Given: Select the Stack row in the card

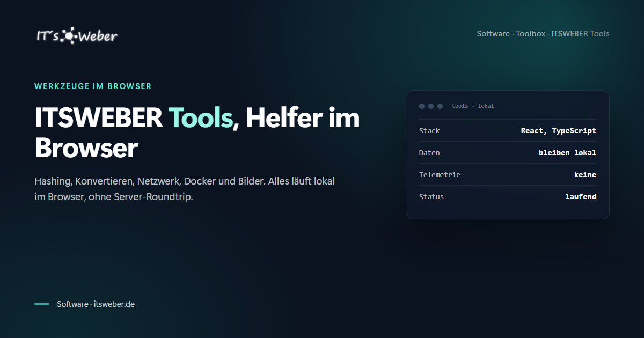Looking at the screenshot, I should 508,130.
